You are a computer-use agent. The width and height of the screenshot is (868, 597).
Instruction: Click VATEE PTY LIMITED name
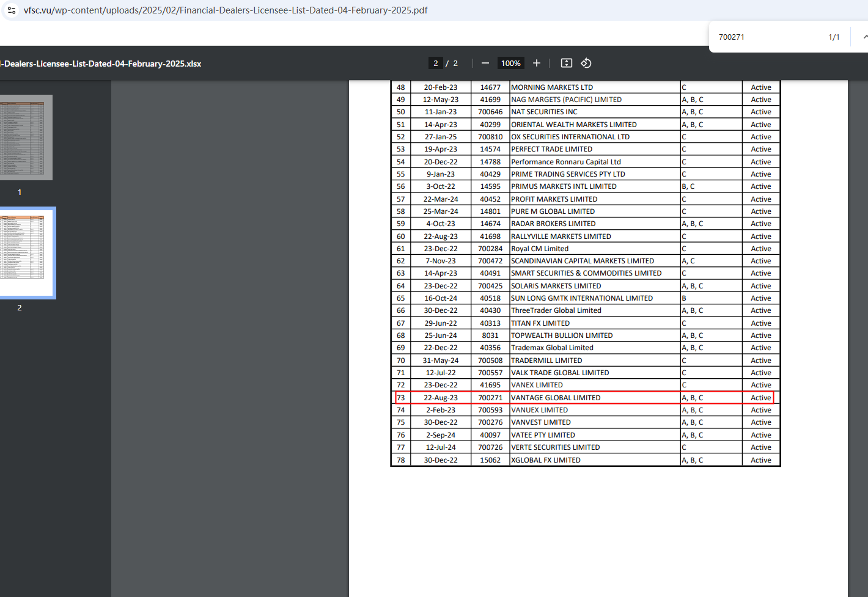point(543,435)
